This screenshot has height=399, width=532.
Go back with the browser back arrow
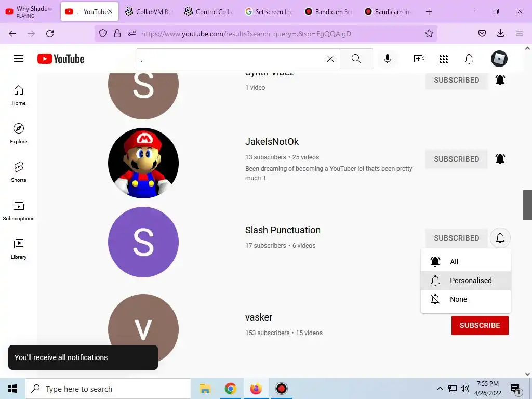click(x=12, y=34)
